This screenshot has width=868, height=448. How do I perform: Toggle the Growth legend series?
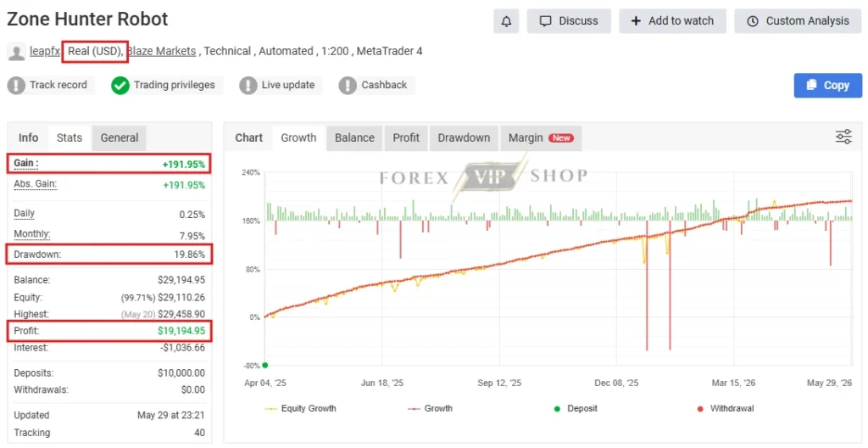pos(430,409)
